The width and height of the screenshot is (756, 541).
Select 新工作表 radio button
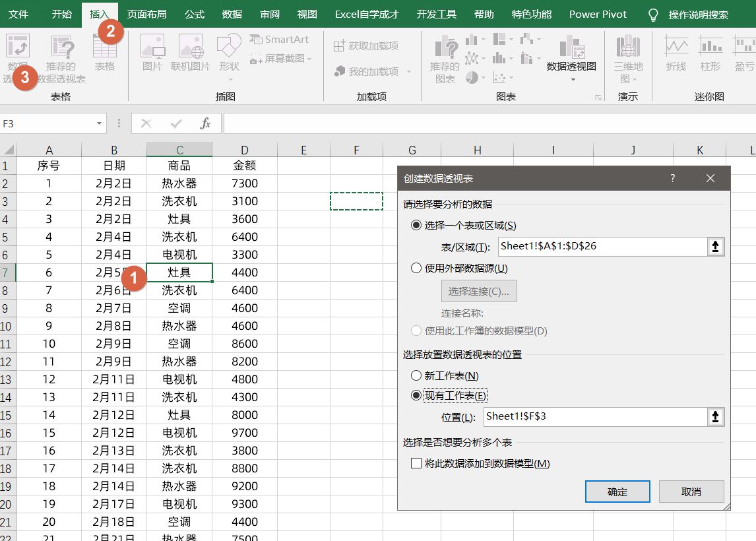coord(416,375)
